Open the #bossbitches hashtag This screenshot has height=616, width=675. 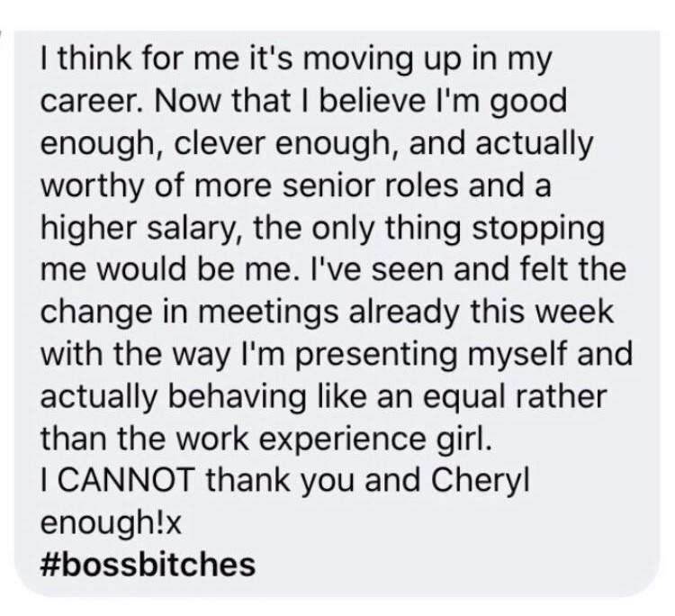tap(148, 565)
